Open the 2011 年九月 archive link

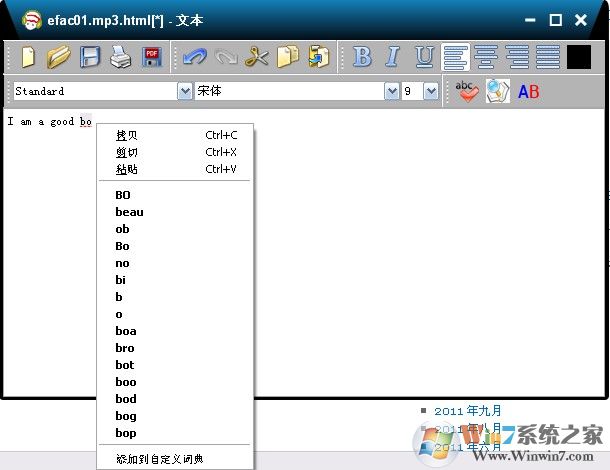(468, 410)
